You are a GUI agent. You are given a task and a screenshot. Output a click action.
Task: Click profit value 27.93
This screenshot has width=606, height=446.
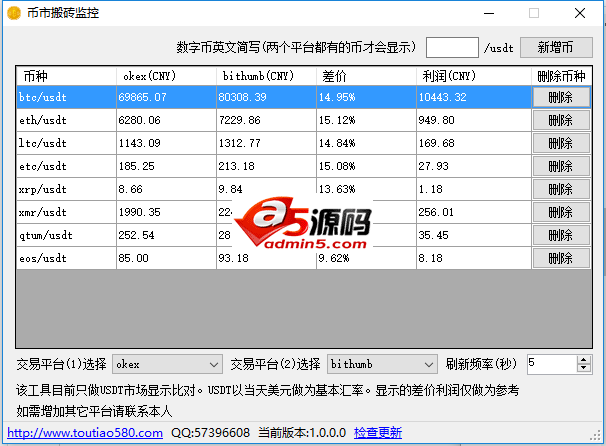pyautogui.click(x=474, y=166)
